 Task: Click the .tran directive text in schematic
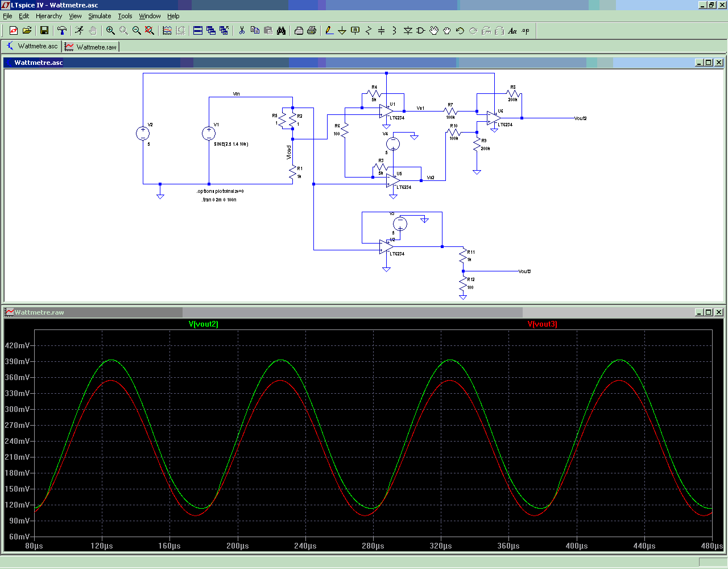tap(219, 200)
